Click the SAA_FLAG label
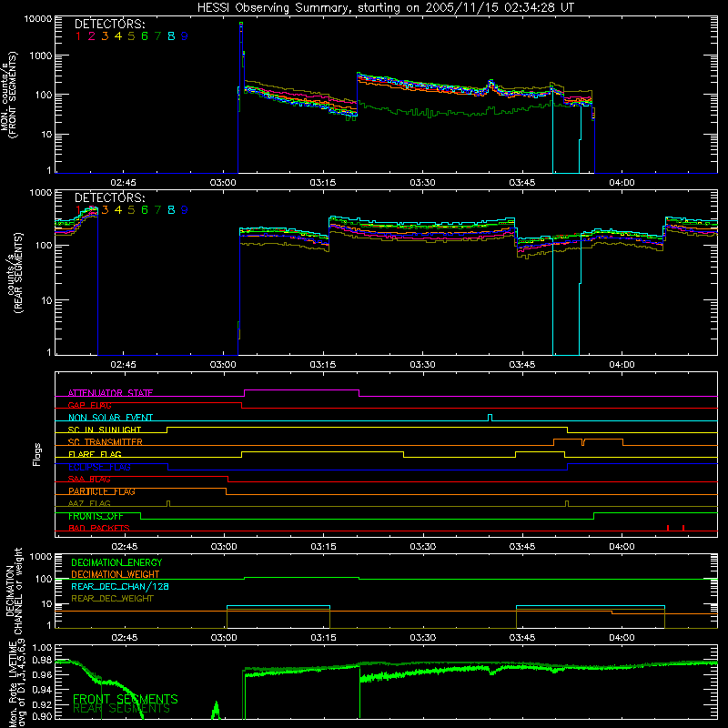728x728 pixels. pos(89,480)
